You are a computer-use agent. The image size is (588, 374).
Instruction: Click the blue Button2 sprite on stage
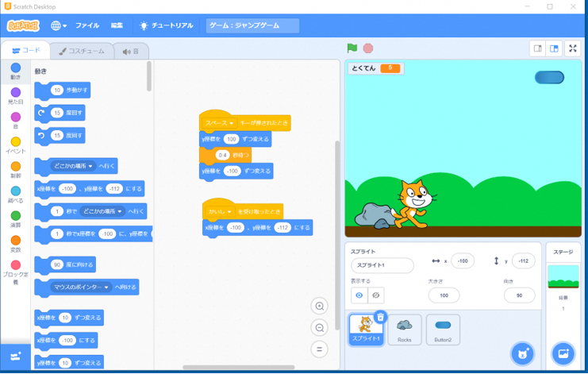549,77
